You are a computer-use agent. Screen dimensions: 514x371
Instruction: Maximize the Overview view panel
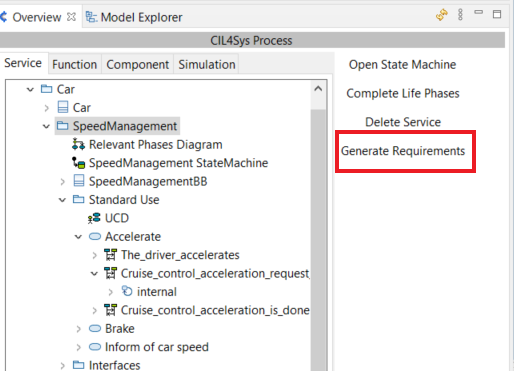497,14
